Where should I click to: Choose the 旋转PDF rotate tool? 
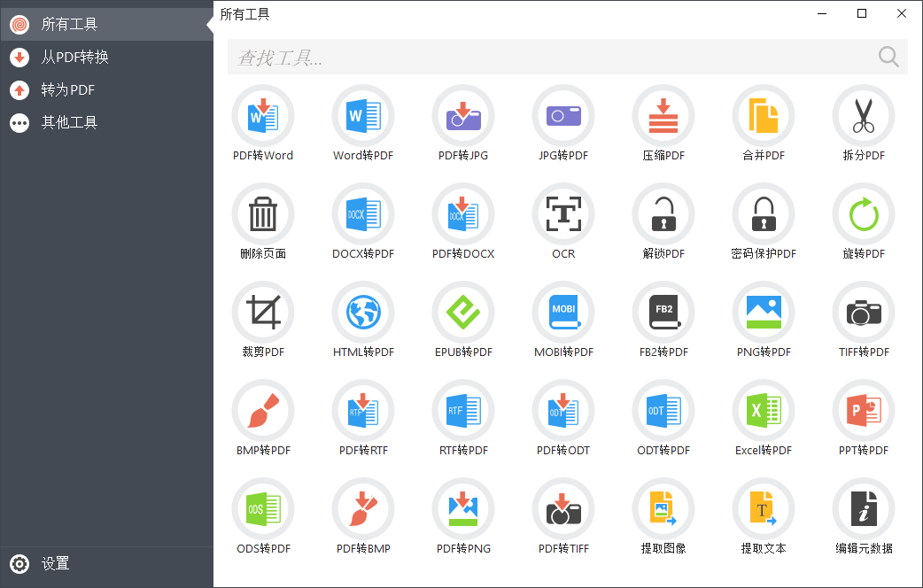(x=864, y=214)
